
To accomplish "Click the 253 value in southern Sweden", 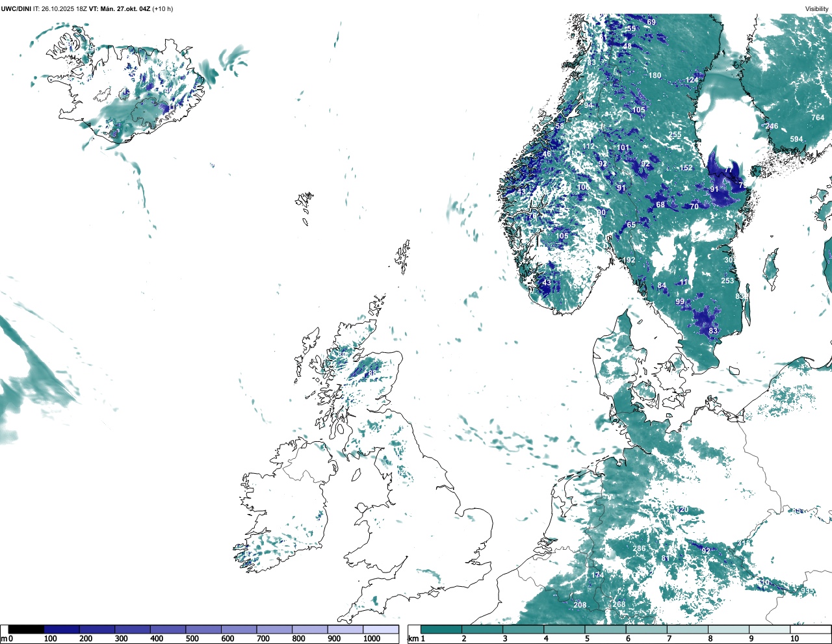I will pyautogui.click(x=727, y=281).
